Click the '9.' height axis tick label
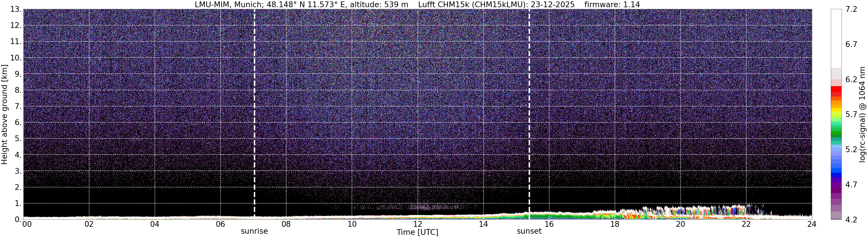Screen dimensions: 868x238 click(x=18, y=74)
